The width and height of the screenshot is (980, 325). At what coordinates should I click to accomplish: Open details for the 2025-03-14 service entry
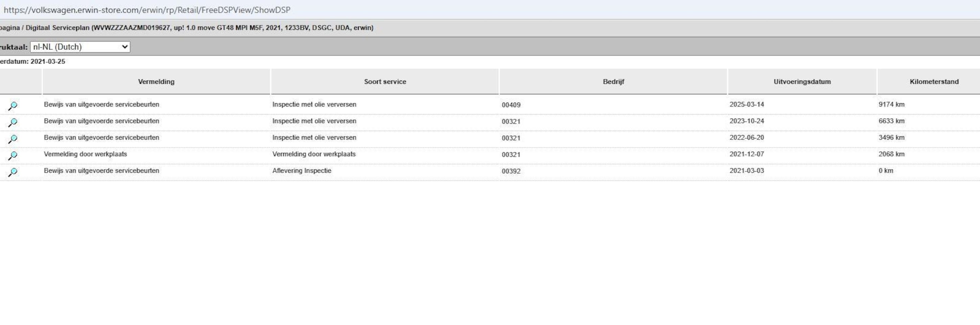click(13, 106)
